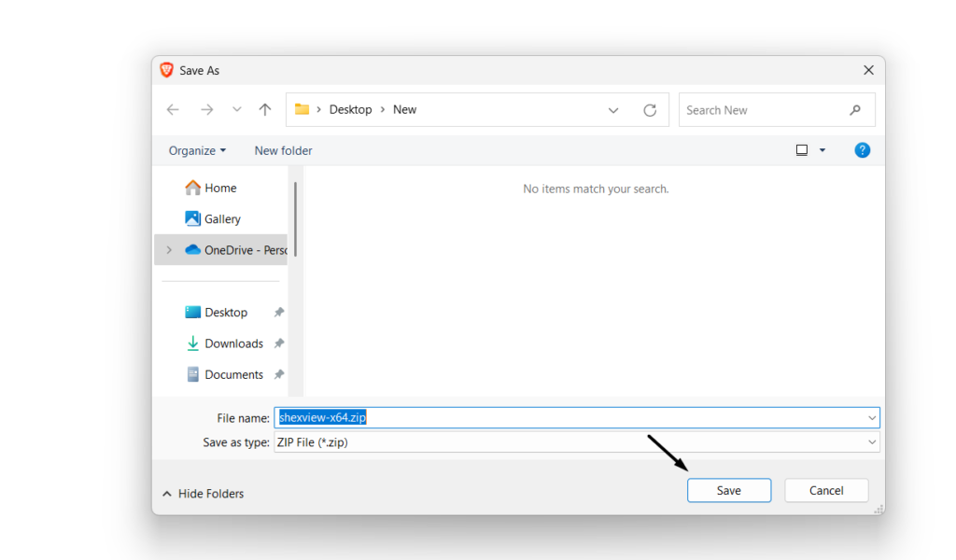
Task: Click the Forward navigation arrow
Action: pos(206,110)
